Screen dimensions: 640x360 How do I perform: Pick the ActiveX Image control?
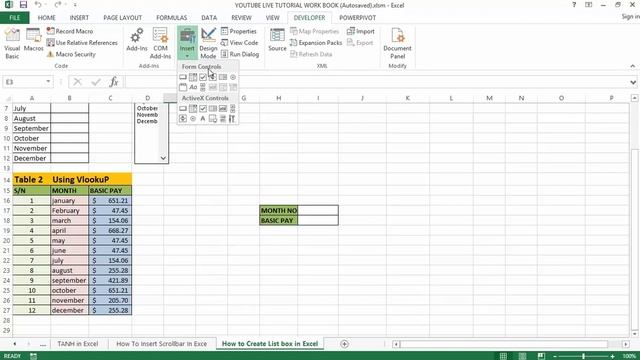tap(213, 118)
